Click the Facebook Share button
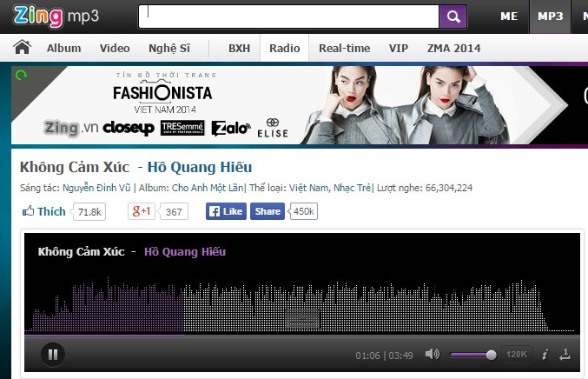 pos(268,211)
